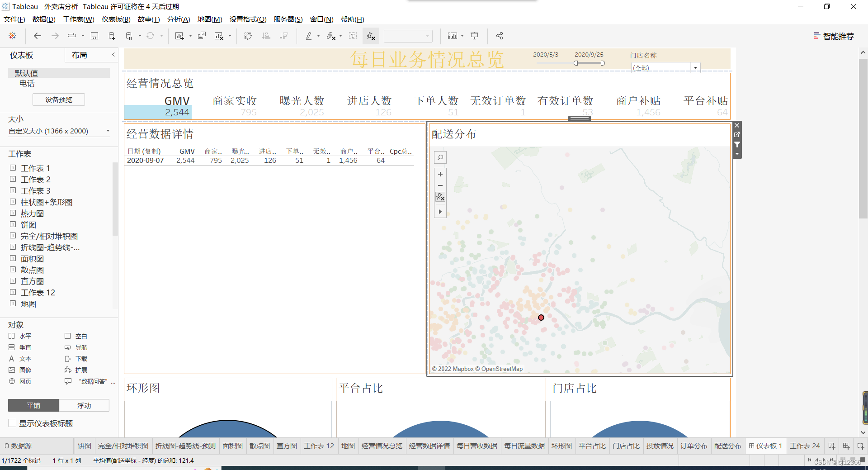Click the red highlighted point on the map
868x470 pixels.
point(541,318)
